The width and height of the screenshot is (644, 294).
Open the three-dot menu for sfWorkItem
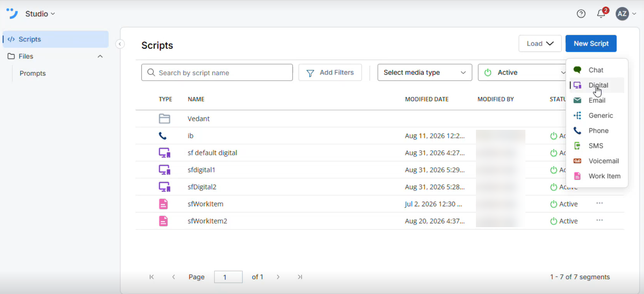click(x=600, y=203)
